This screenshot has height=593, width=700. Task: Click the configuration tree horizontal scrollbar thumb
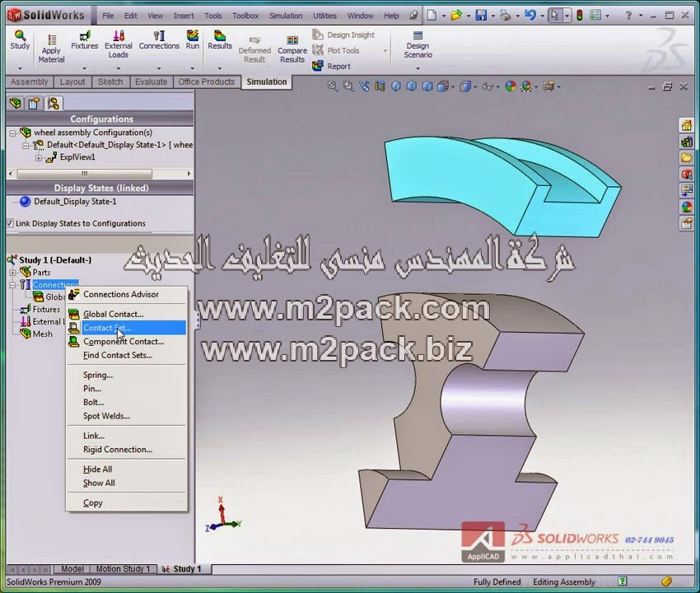[84, 173]
